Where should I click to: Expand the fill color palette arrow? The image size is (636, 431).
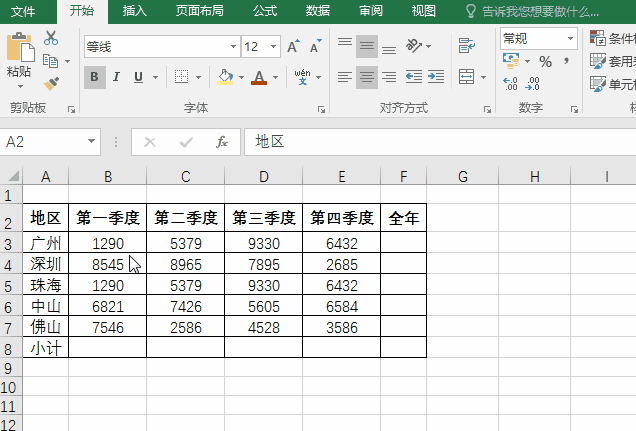pyautogui.click(x=241, y=77)
